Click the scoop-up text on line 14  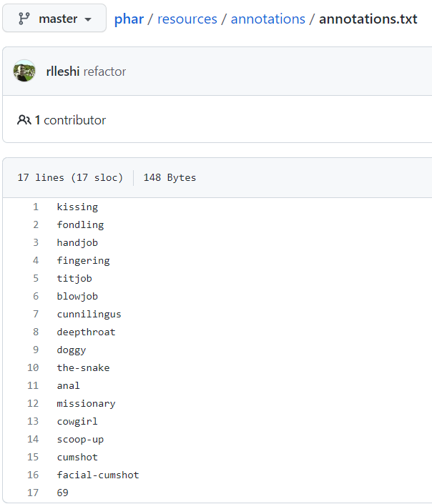pos(80,439)
